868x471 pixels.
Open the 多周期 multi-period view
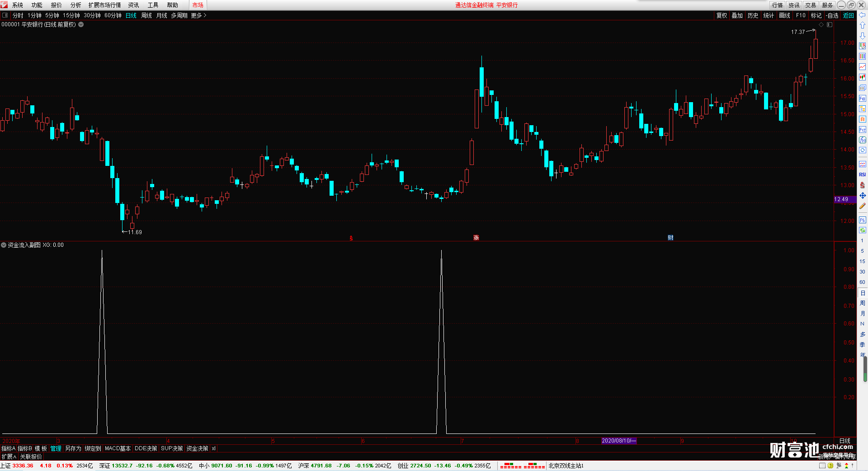(x=179, y=15)
